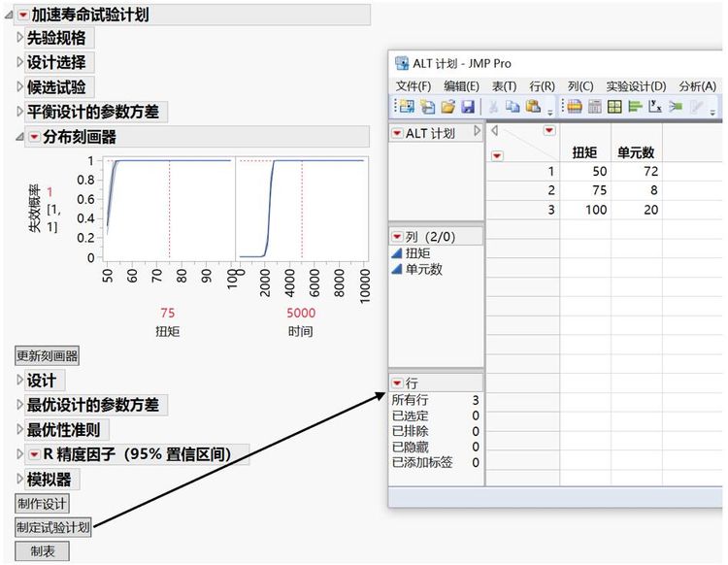Click the Copy toolbar icon

pyautogui.click(x=513, y=107)
